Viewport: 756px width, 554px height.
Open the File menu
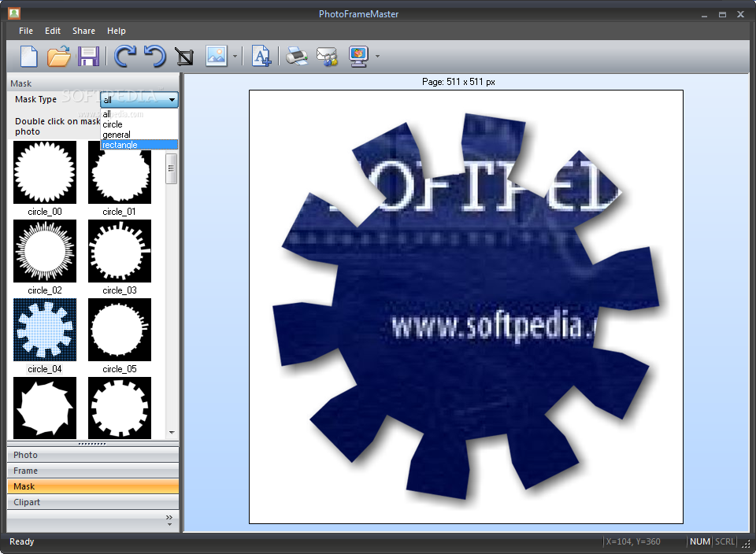pyautogui.click(x=26, y=31)
